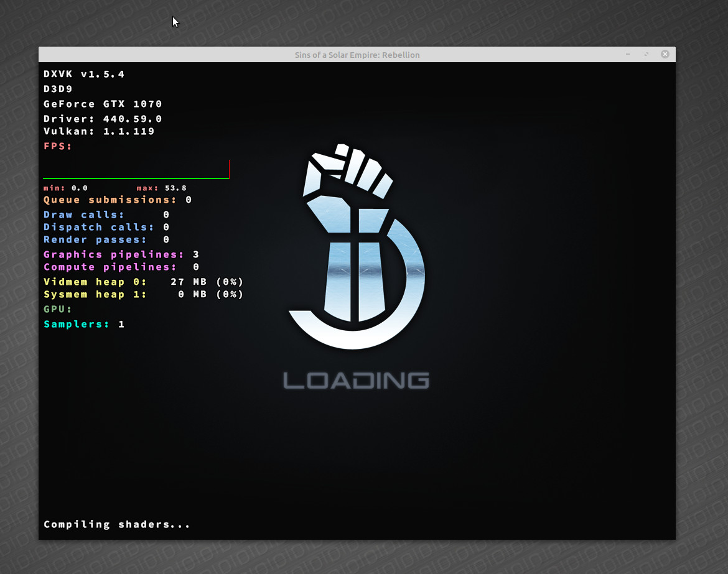
Task: Click the "Render passes: 0" line
Action: click(x=106, y=240)
